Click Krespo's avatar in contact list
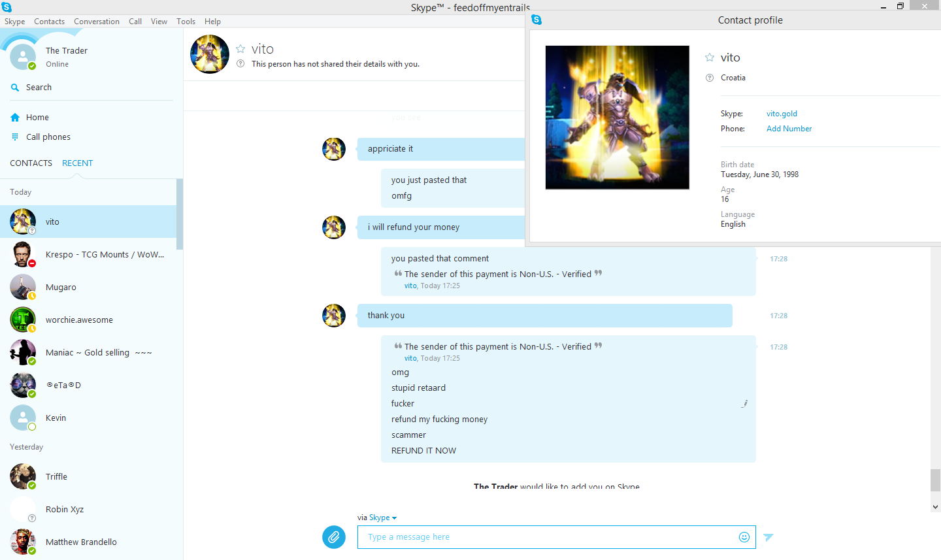Image resolution: width=941 pixels, height=560 pixels. point(23,254)
